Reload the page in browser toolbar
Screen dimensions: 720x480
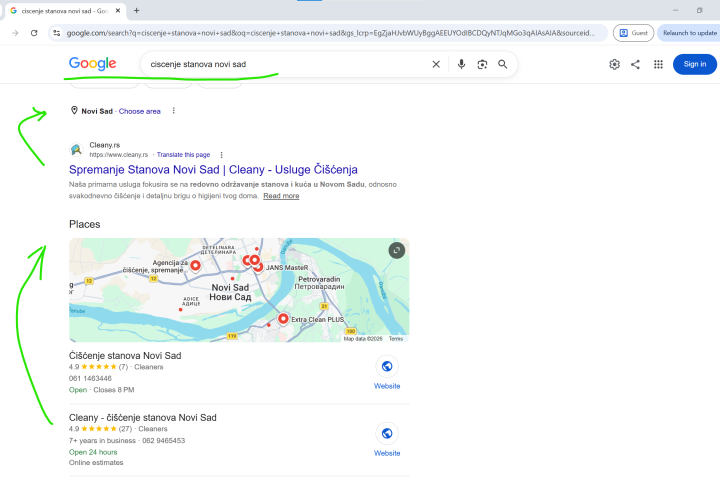[x=34, y=33]
